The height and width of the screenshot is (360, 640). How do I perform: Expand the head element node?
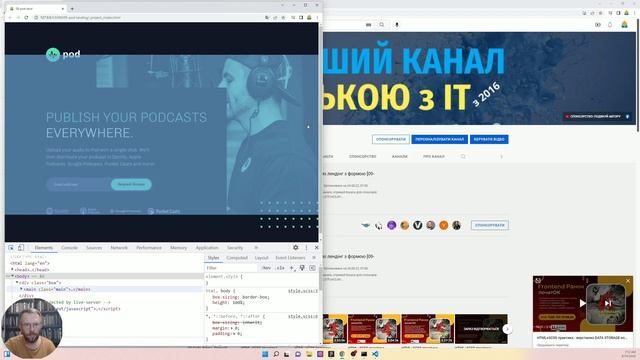[x=12, y=270]
